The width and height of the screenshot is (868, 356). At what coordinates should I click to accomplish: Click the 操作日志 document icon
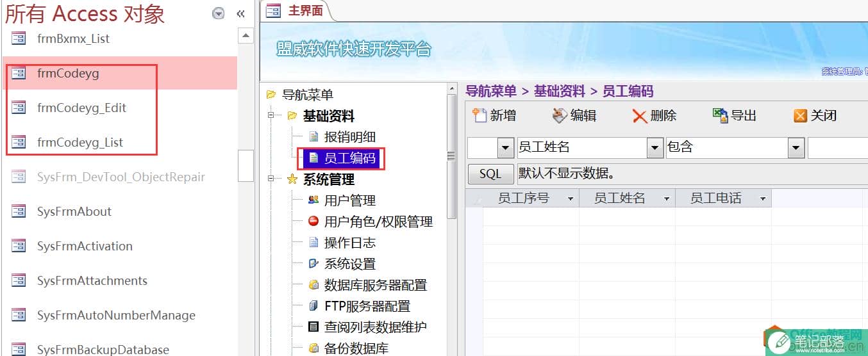(x=313, y=242)
